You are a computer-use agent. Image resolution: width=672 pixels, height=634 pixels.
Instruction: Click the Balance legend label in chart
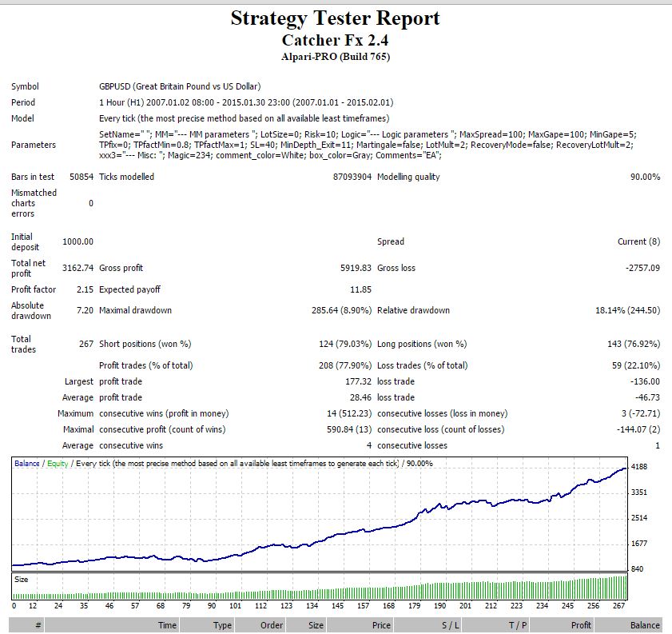[x=27, y=464]
